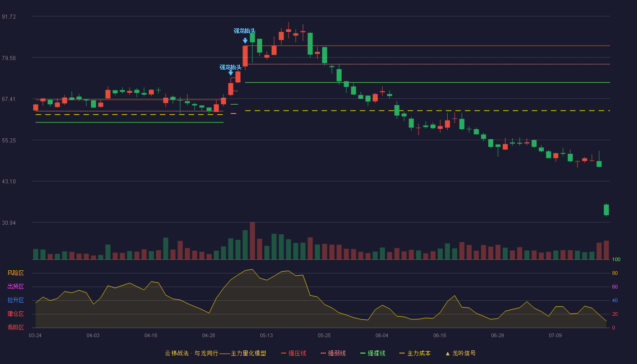Viewport: 637px width, 364px height.
Task: Click the 建仓区 zone label
Action: coord(15,314)
